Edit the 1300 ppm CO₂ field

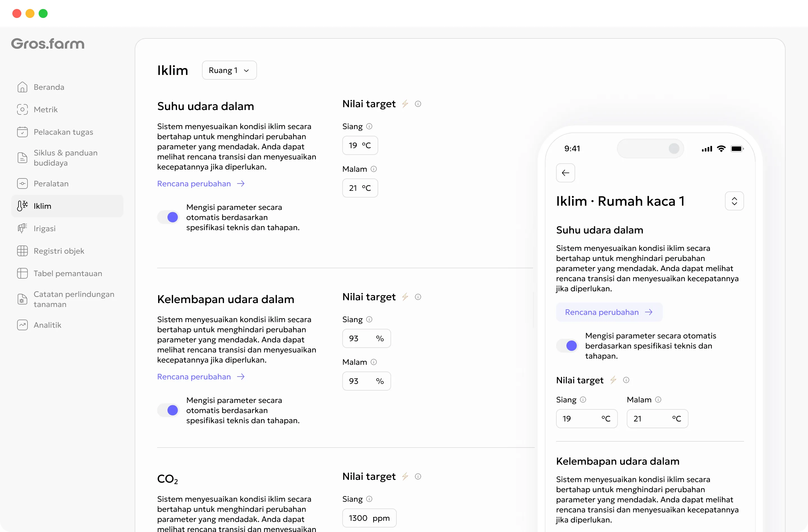tap(369, 518)
